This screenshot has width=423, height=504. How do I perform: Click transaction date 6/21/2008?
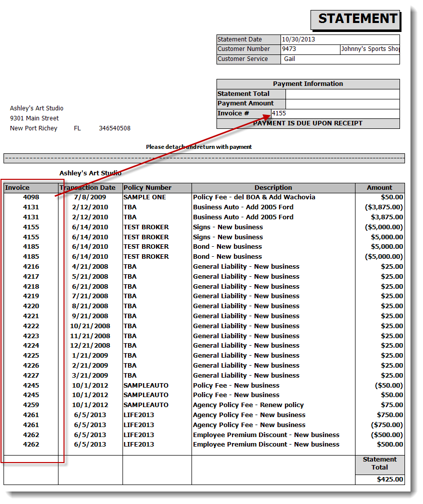pos(89,287)
